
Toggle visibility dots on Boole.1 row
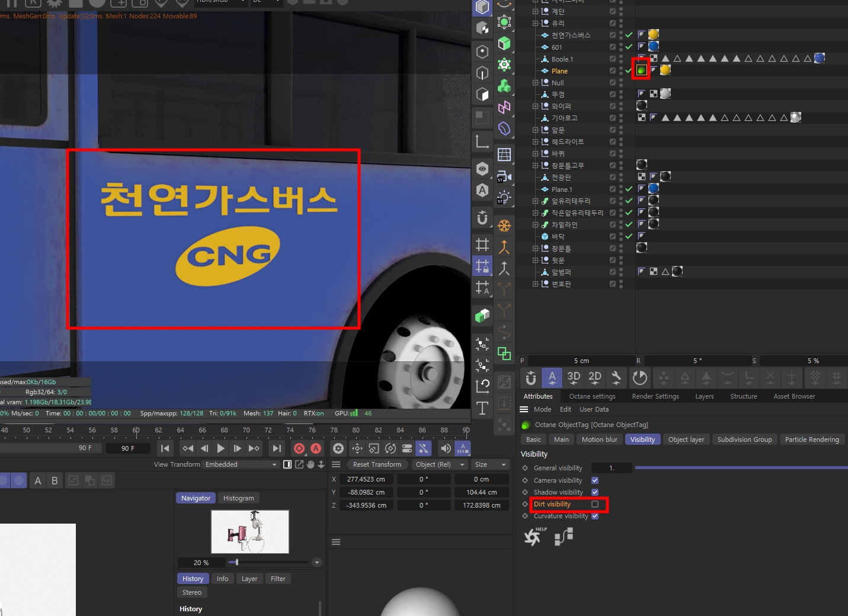(620, 59)
